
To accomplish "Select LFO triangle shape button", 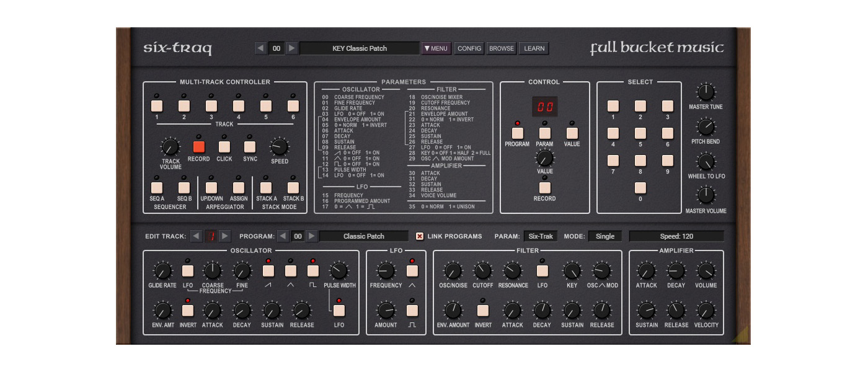I will click(412, 271).
